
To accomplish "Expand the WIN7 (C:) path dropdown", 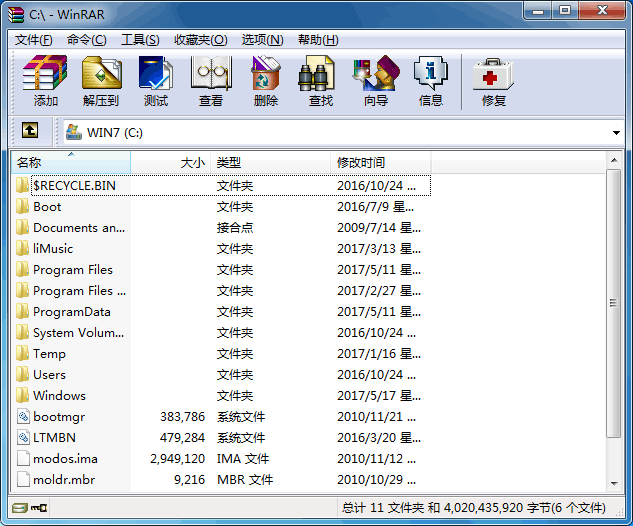I will pyautogui.click(x=616, y=132).
